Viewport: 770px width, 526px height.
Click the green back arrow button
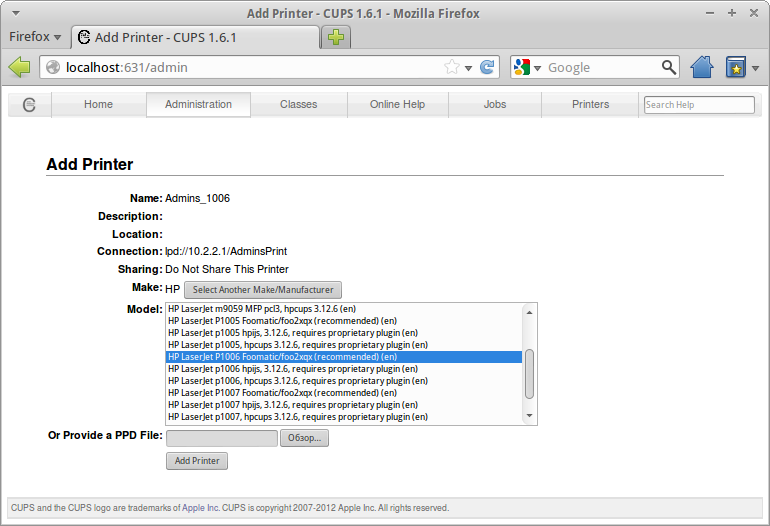click(x=20, y=67)
